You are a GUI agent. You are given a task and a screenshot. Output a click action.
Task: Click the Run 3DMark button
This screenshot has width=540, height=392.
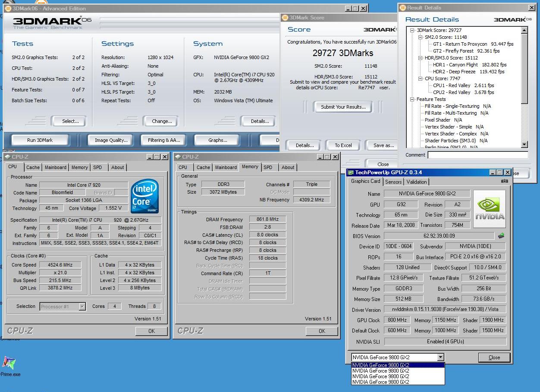40,140
